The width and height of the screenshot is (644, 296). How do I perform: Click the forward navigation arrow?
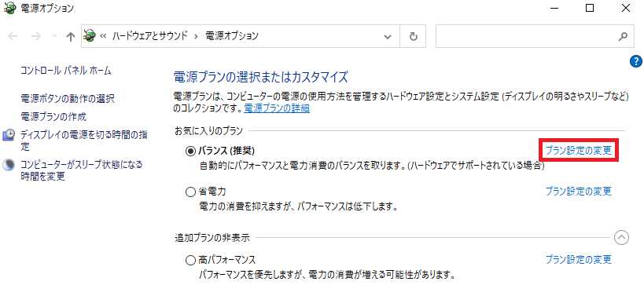coord(36,36)
